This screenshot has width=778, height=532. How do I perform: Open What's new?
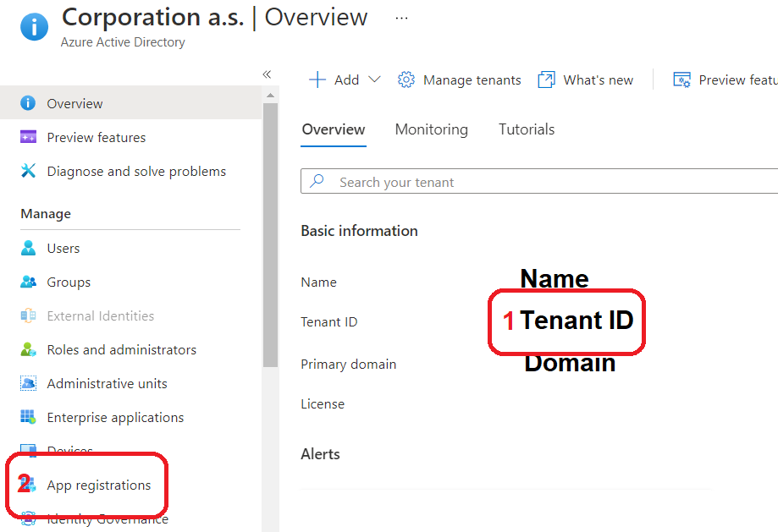tap(598, 80)
